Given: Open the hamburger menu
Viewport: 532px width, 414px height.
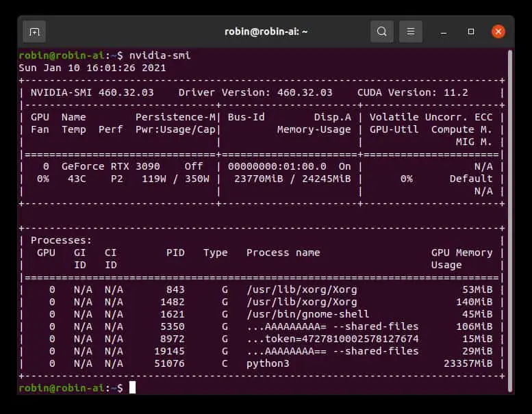Looking at the screenshot, I should pos(411,31).
